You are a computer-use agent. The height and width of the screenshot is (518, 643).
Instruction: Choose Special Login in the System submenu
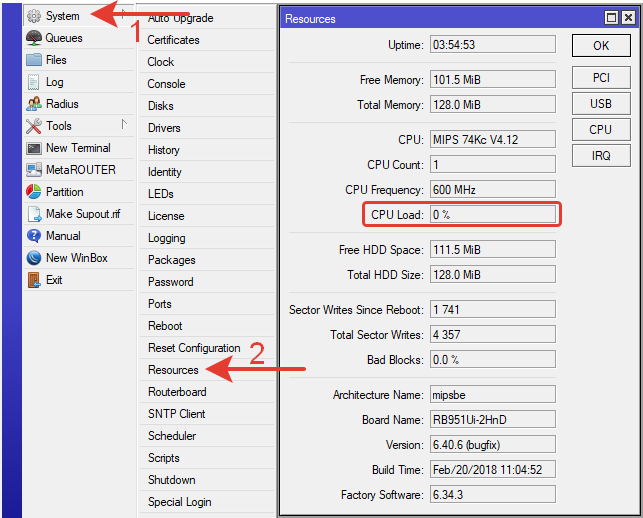pyautogui.click(x=207, y=502)
